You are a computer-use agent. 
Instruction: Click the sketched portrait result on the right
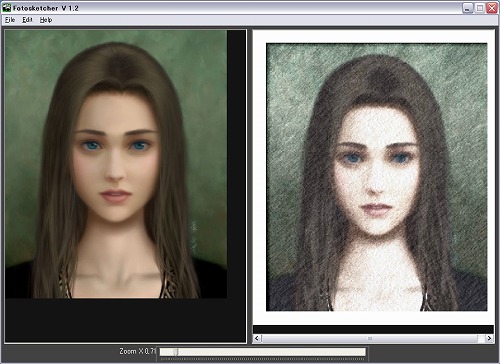point(376,177)
